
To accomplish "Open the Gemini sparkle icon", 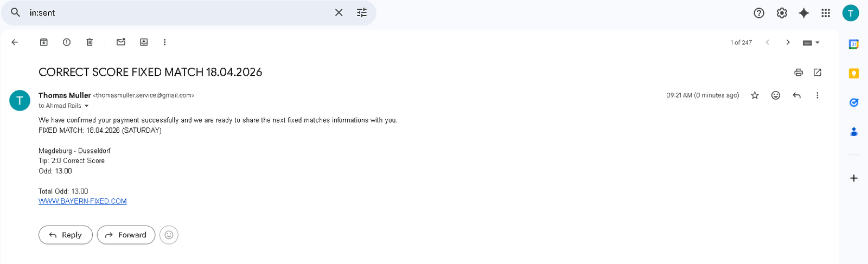I will tap(804, 13).
